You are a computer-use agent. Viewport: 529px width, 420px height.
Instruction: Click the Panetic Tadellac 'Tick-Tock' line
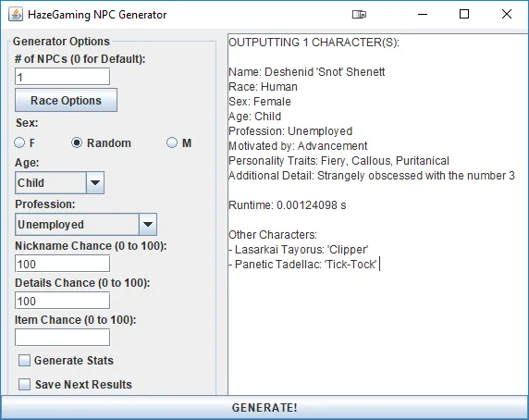tap(302, 265)
